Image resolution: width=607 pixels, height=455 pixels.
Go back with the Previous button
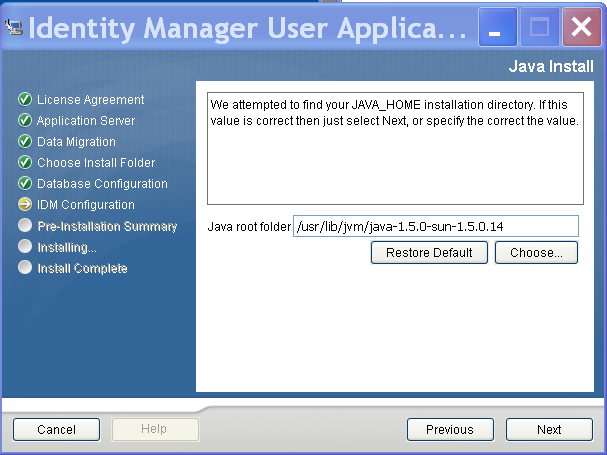click(x=450, y=429)
